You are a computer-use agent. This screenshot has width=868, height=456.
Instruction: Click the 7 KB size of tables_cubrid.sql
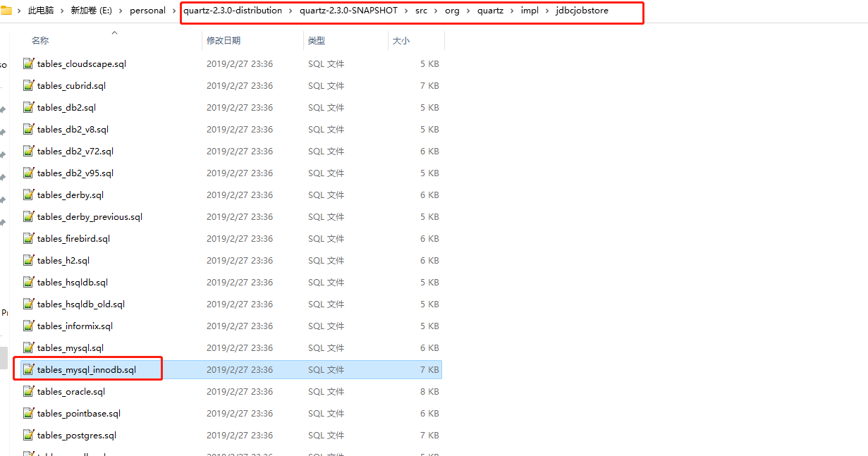[429, 85]
